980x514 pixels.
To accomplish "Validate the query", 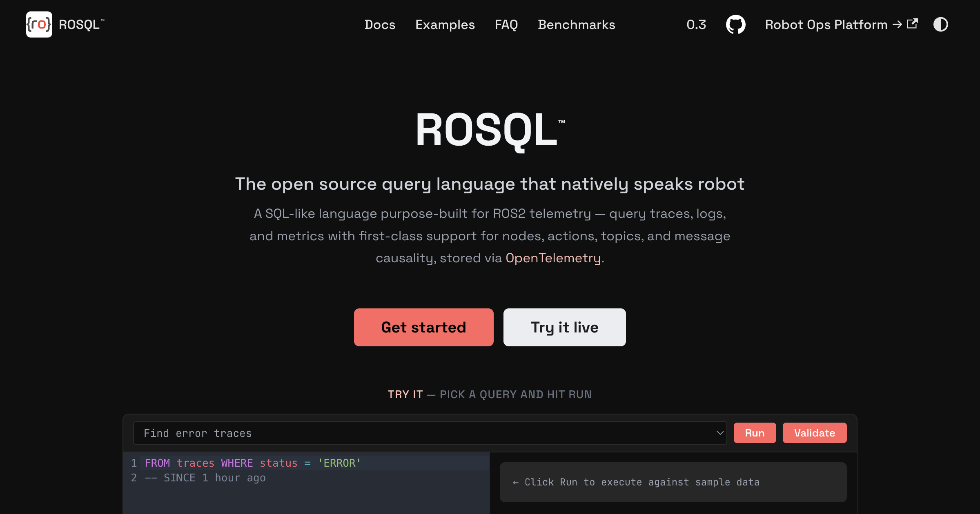I will point(815,433).
